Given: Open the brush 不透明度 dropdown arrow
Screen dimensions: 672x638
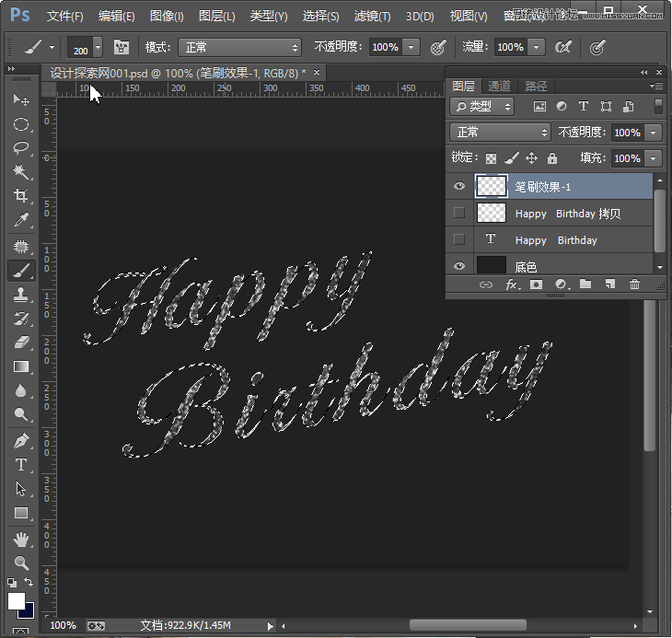Looking at the screenshot, I should pos(411,47).
